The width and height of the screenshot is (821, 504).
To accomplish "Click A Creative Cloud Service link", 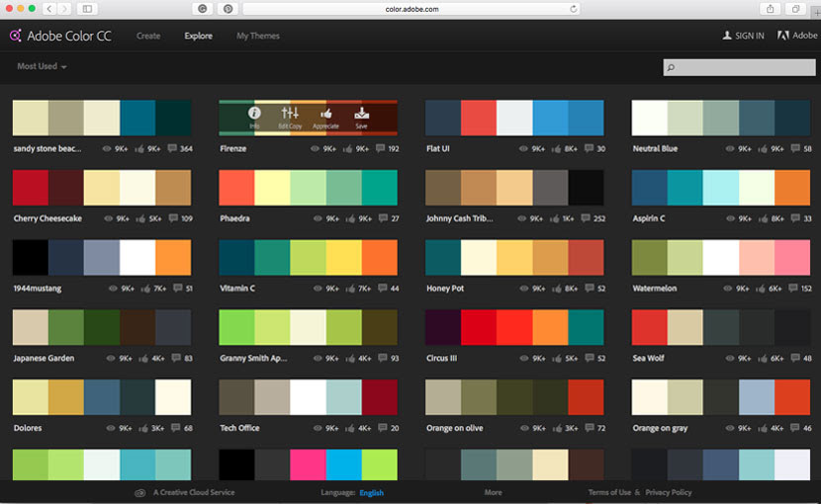I will [194, 492].
